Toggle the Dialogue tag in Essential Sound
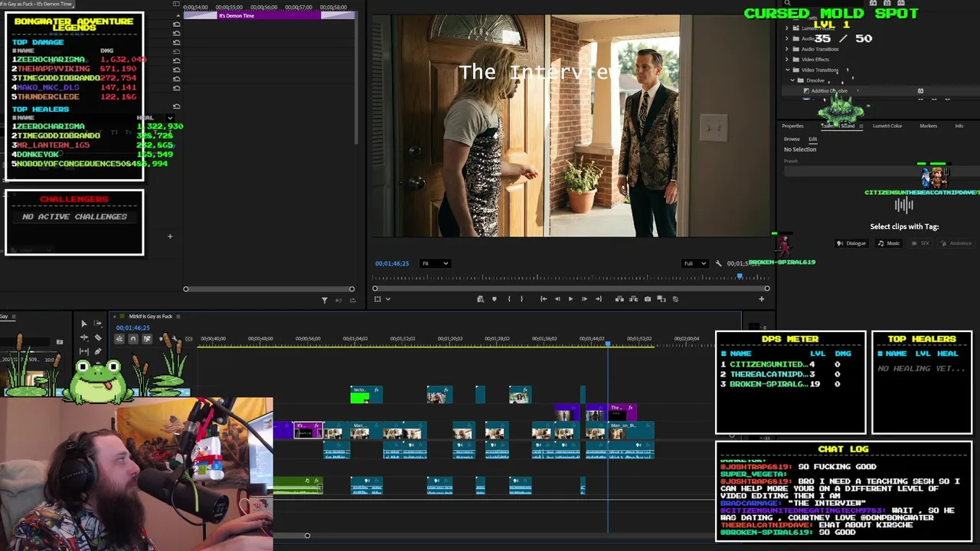Viewport: 980px width, 551px height. (851, 243)
